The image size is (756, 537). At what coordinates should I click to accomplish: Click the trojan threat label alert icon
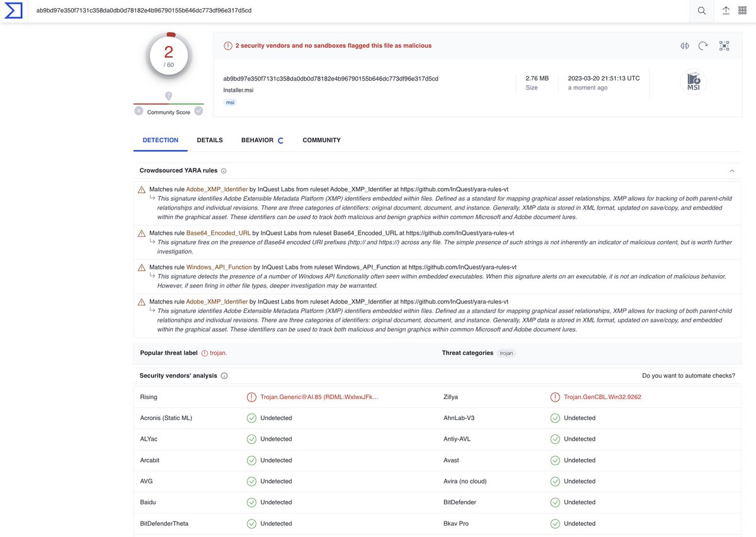click(x=205, y=353)
